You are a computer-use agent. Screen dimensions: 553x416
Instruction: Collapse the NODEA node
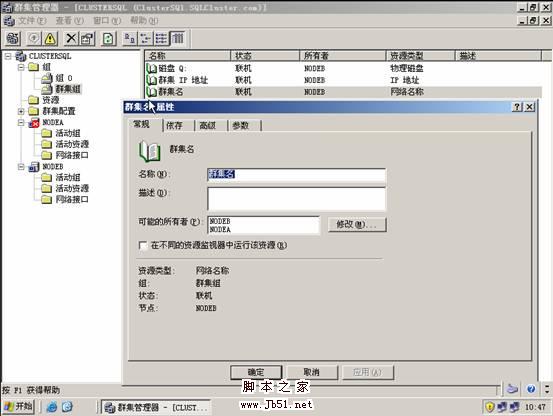click(21, 122)
